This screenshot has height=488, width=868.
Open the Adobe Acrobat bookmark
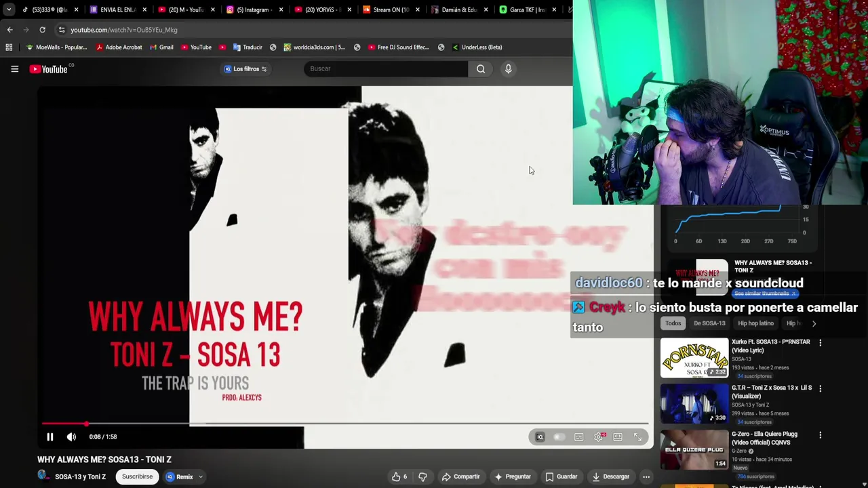tap(119, 47)
